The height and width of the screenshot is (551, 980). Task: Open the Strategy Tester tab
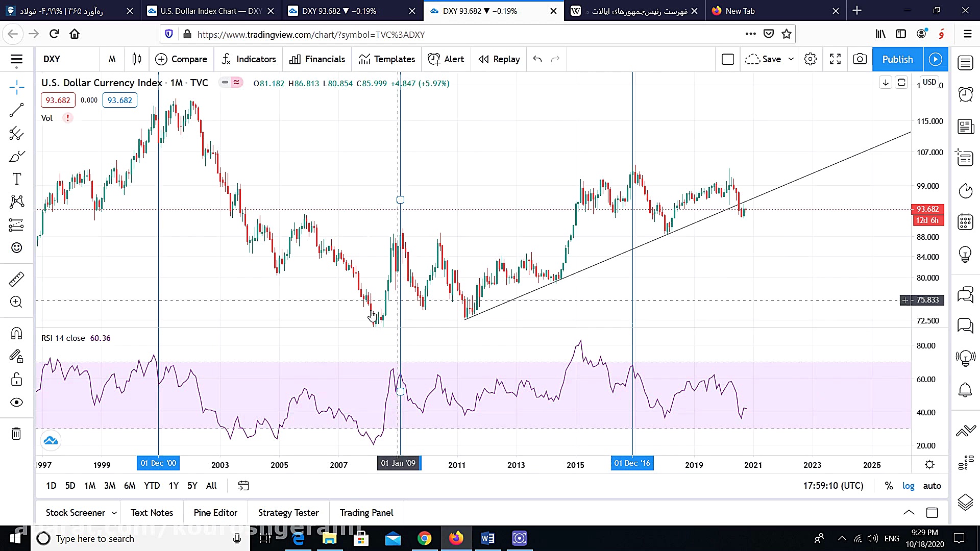[x=288, y=513]
